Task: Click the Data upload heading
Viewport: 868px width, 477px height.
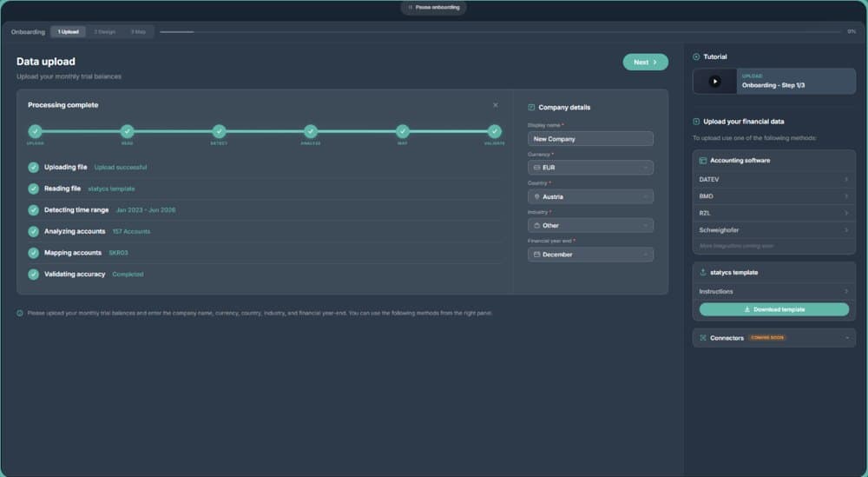Action: click(46, 62)
